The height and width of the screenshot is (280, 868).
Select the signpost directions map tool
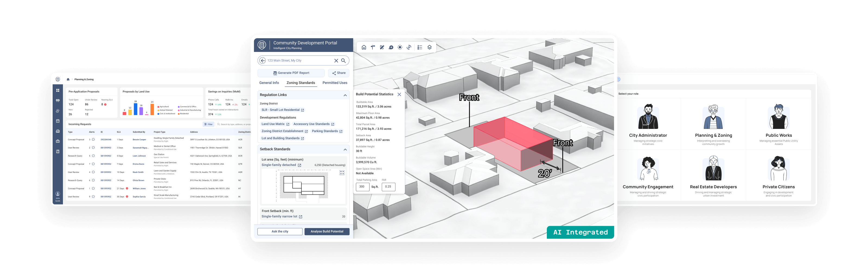(x=373, y=47)
